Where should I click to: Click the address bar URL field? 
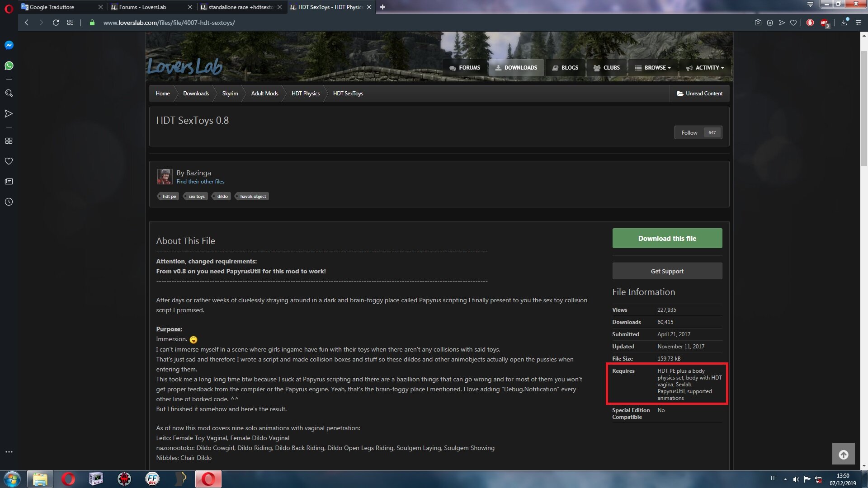click(169, 23)
